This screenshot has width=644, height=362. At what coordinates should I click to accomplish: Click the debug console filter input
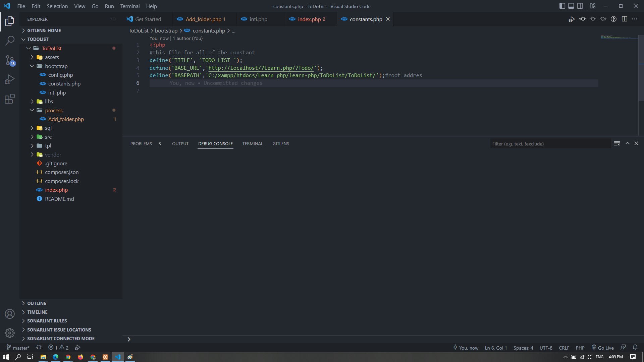[x=550, y=144]
